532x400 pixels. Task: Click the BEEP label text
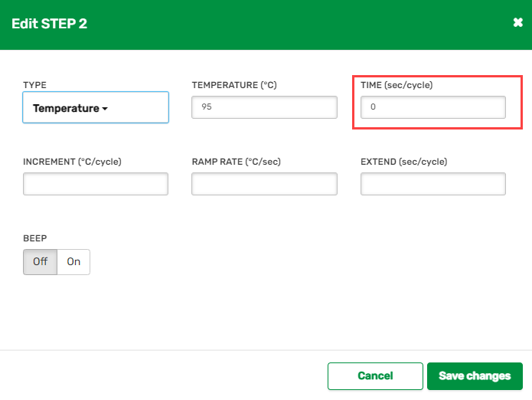tap(35, 238)
